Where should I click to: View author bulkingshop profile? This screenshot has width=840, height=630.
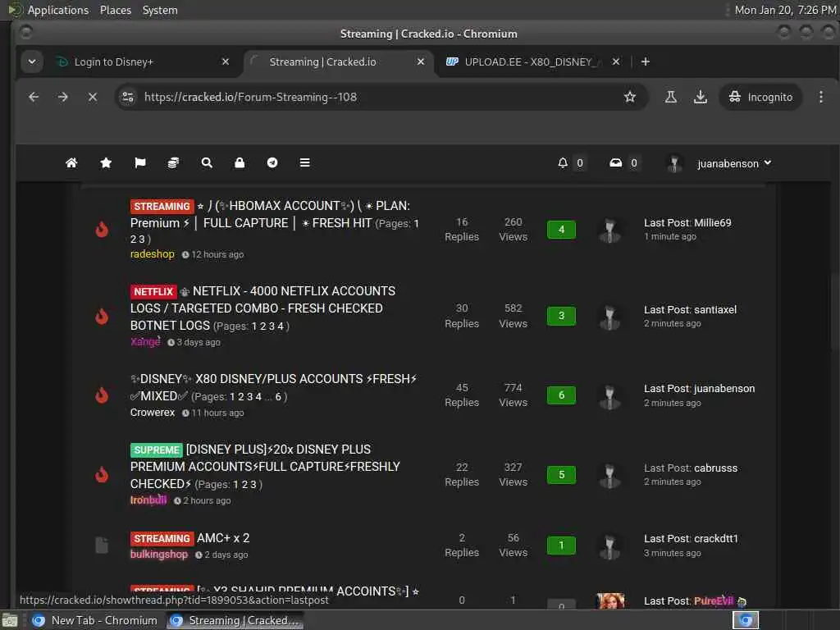coord(159,555)
